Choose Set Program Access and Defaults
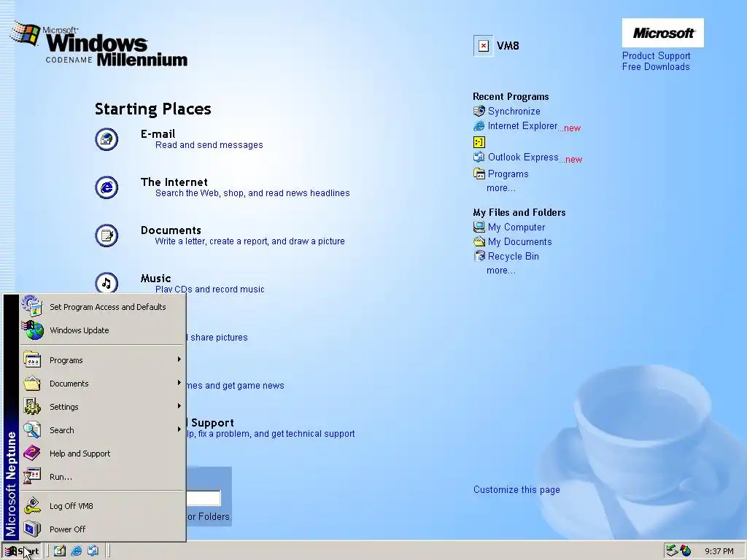 102,307
